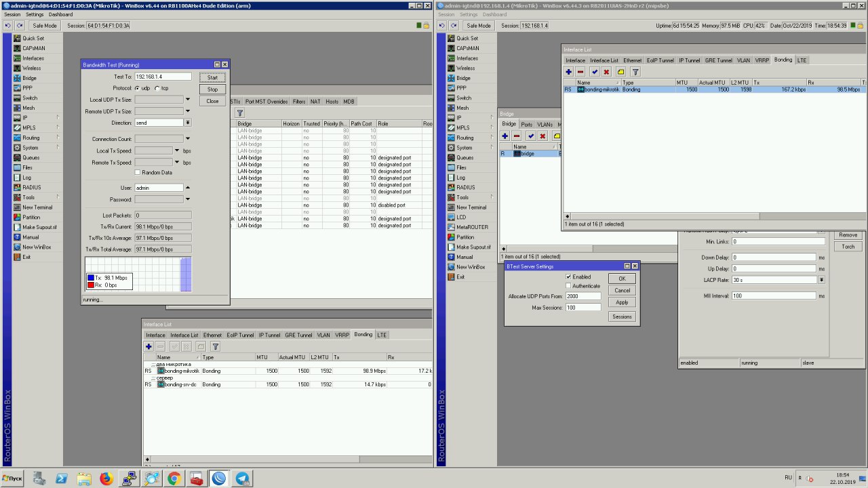Open LACP Rate dropdown
The height and width of the screenshot is (488, 868).
click(821, 280)
